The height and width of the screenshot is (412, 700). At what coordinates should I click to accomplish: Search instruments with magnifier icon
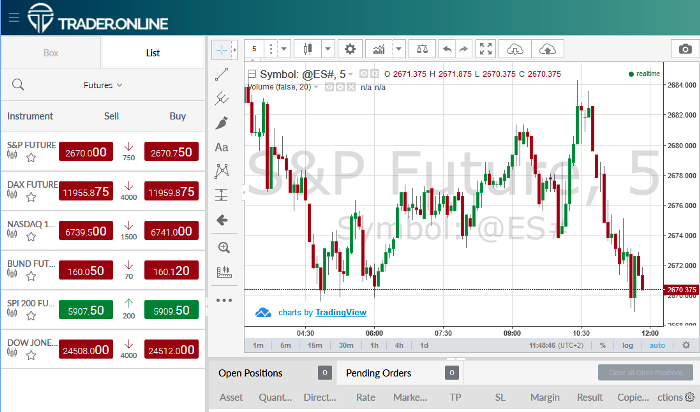pos(18,84)
